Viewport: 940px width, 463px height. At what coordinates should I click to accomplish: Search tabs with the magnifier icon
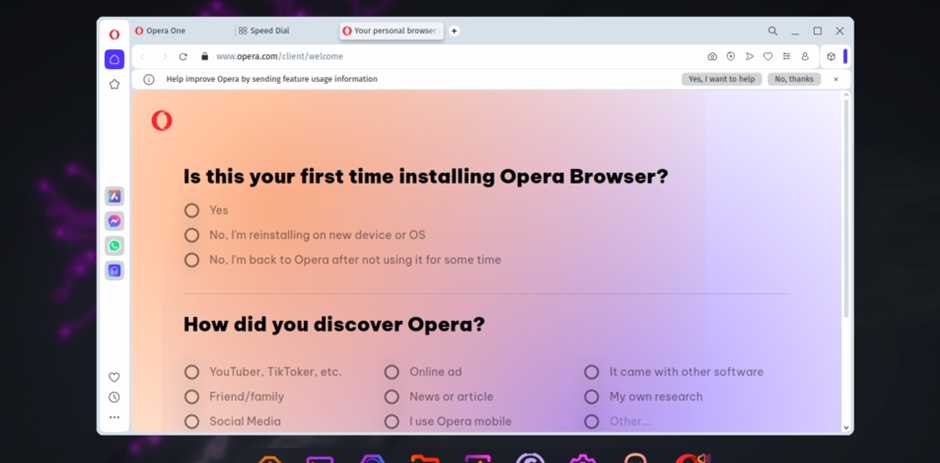point(773,31)
